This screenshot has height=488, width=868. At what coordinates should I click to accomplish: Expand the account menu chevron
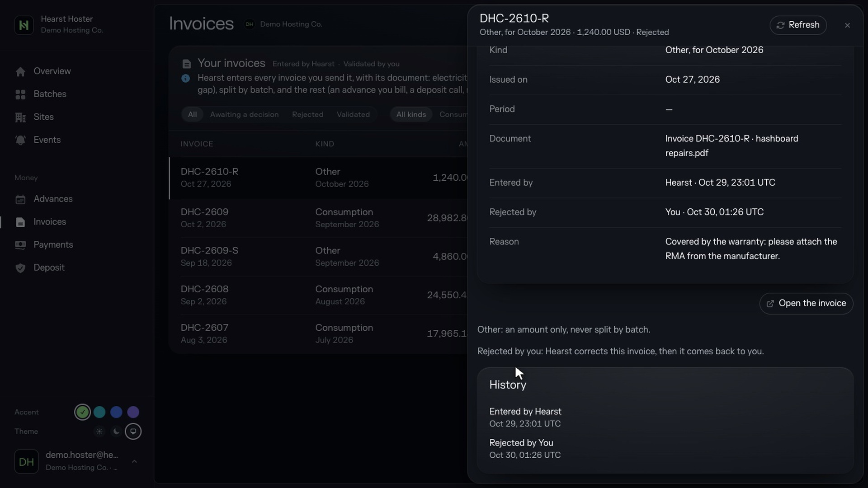click(134, 461)
